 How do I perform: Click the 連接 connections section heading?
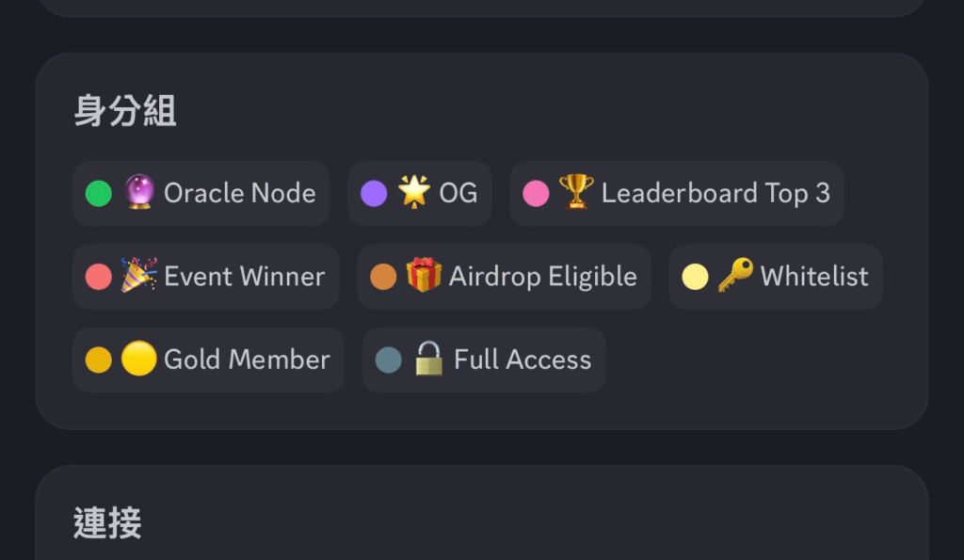point(107,523)
